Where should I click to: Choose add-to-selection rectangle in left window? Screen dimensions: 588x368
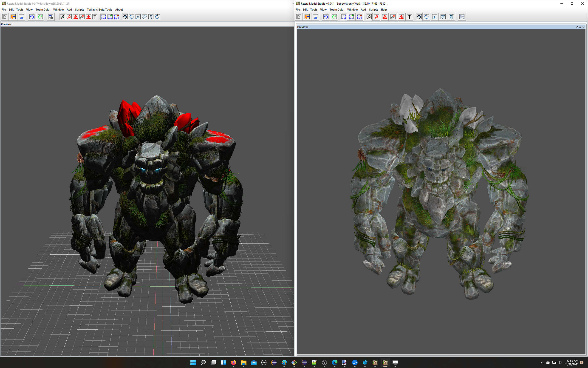[x=110, y=17]
